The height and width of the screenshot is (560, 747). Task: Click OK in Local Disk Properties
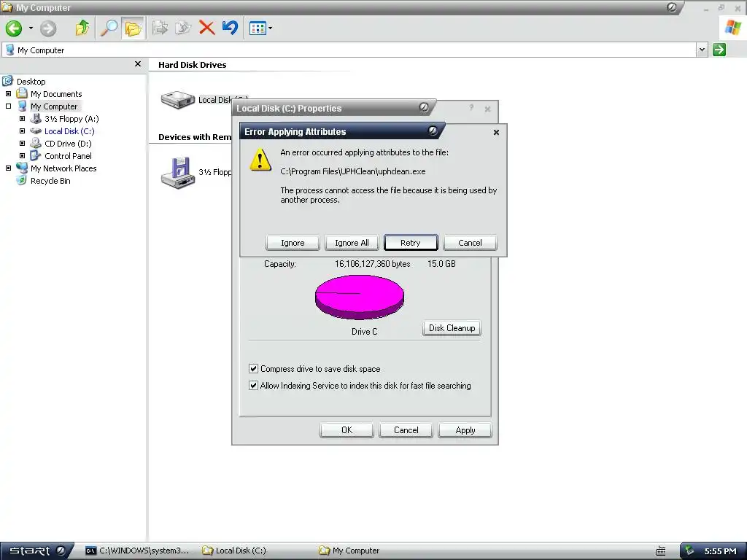347,430
